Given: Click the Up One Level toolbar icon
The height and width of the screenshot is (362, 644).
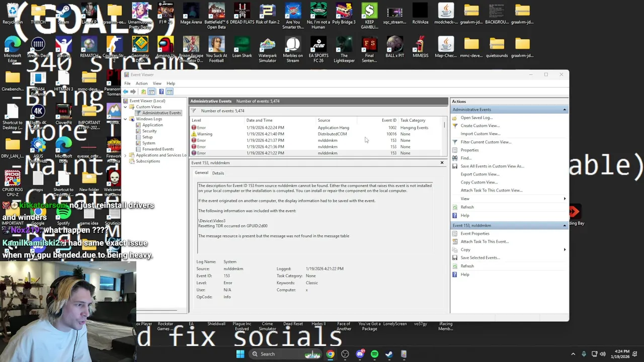Looking at the screenshot, I should click(143, 92).
